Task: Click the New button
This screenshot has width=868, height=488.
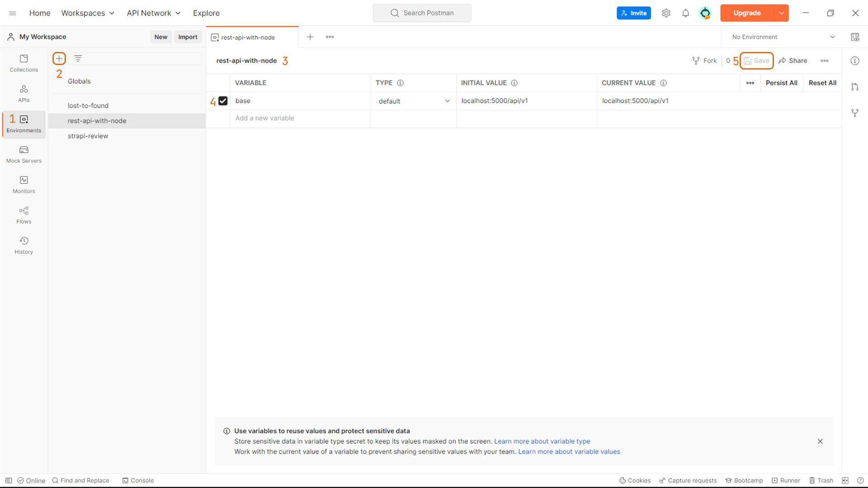Action: pos(160,37)
